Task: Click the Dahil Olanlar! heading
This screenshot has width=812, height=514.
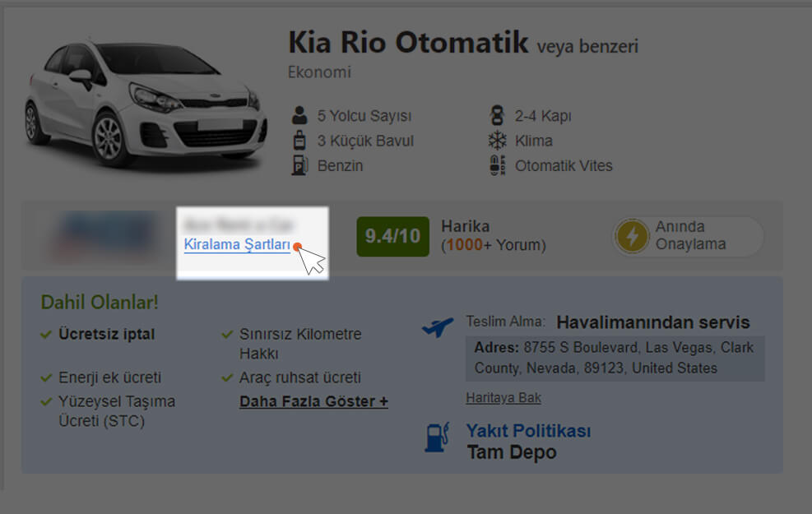Action: [x=100, y=303]
